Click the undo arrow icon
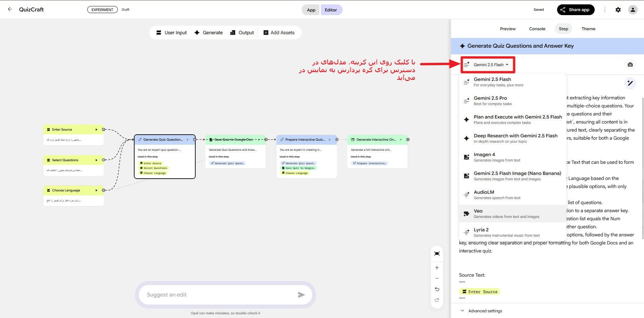This screenshot has height=318, width=644. [x=437, y=289]
